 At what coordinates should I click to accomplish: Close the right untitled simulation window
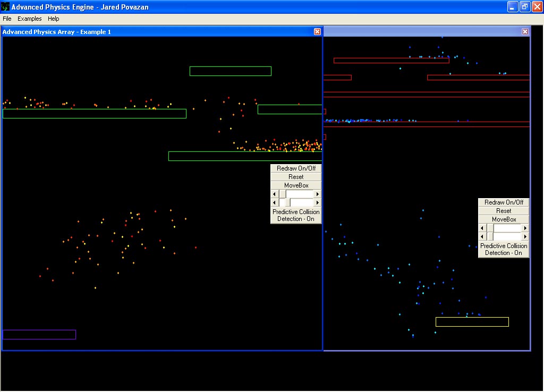pos(525,32)
